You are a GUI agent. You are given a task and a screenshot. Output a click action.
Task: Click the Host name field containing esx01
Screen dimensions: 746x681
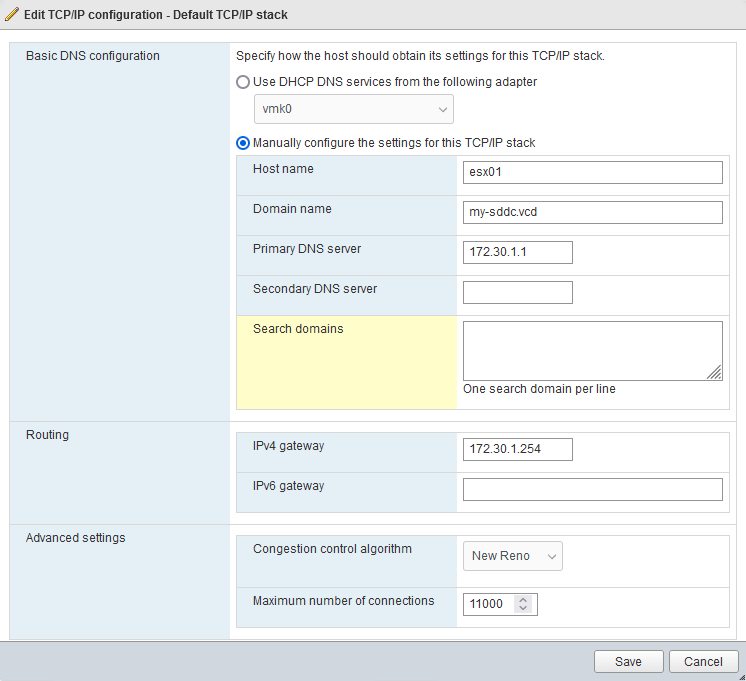click(x=593, y=172)
